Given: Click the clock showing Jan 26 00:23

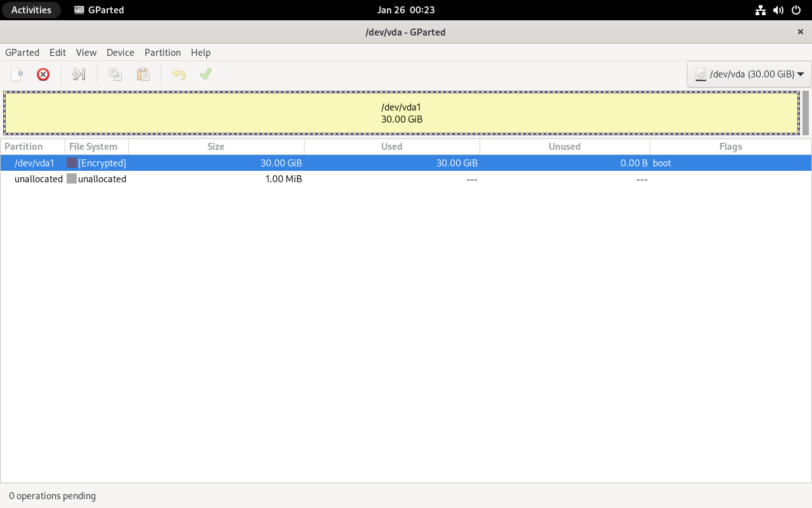Looking at the screenshot, I should (405, 10).
